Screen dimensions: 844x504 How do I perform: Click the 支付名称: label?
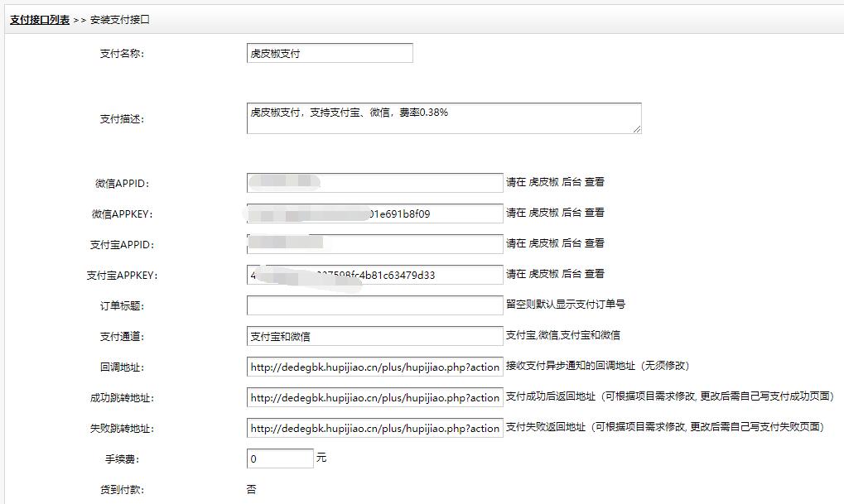[123, 54]
